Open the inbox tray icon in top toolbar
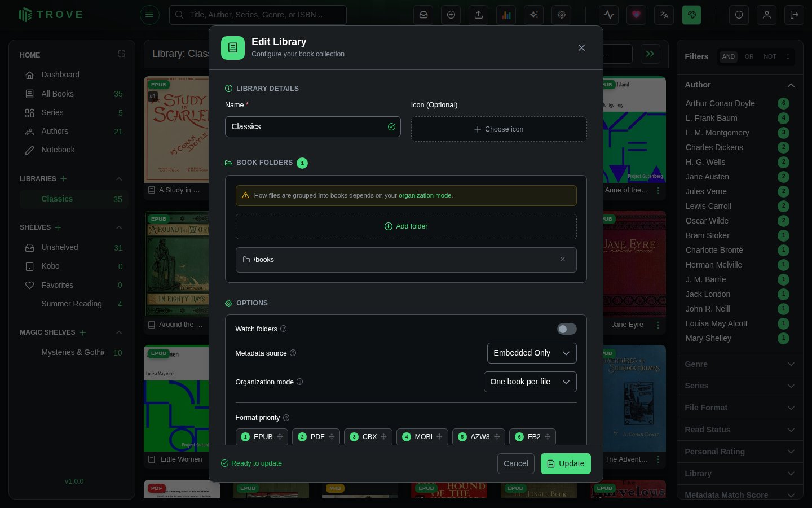The width and height of the screenshot is (812, 508). 423,15
